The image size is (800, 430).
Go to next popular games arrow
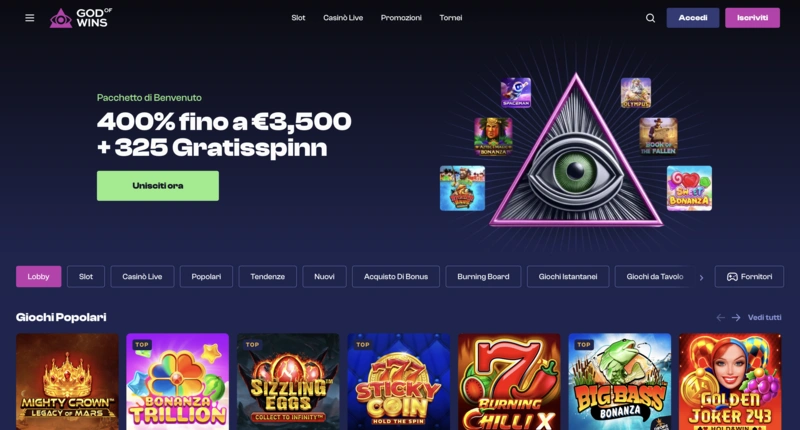tap(736, 317)
